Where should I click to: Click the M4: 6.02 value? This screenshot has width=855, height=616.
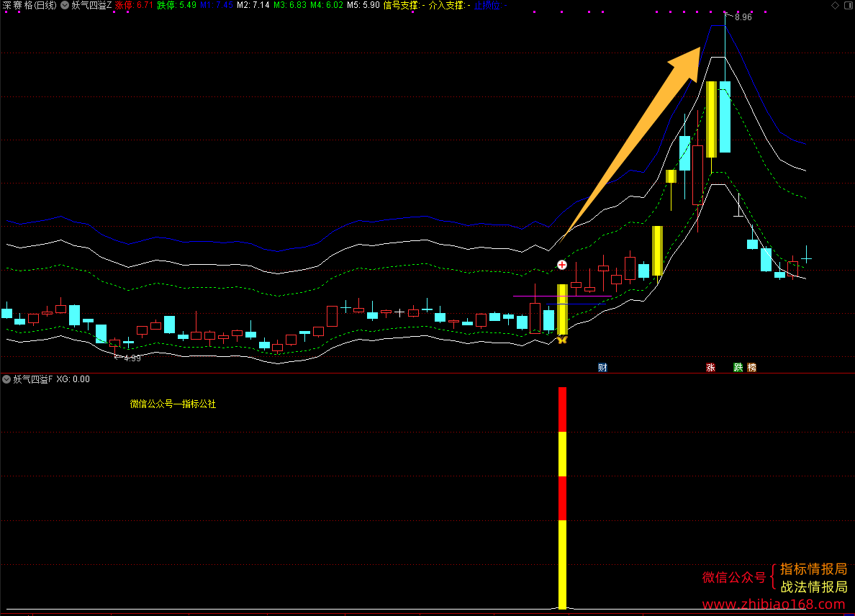pos(327,6)
